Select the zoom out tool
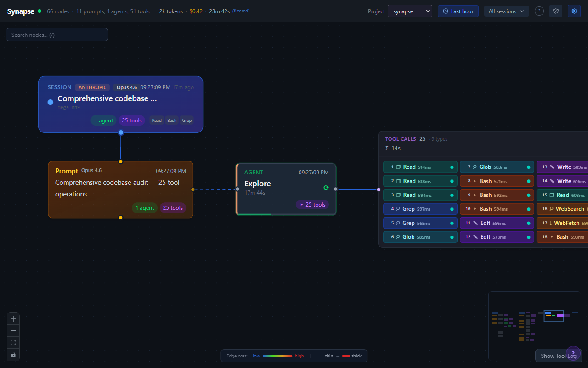 13,330
